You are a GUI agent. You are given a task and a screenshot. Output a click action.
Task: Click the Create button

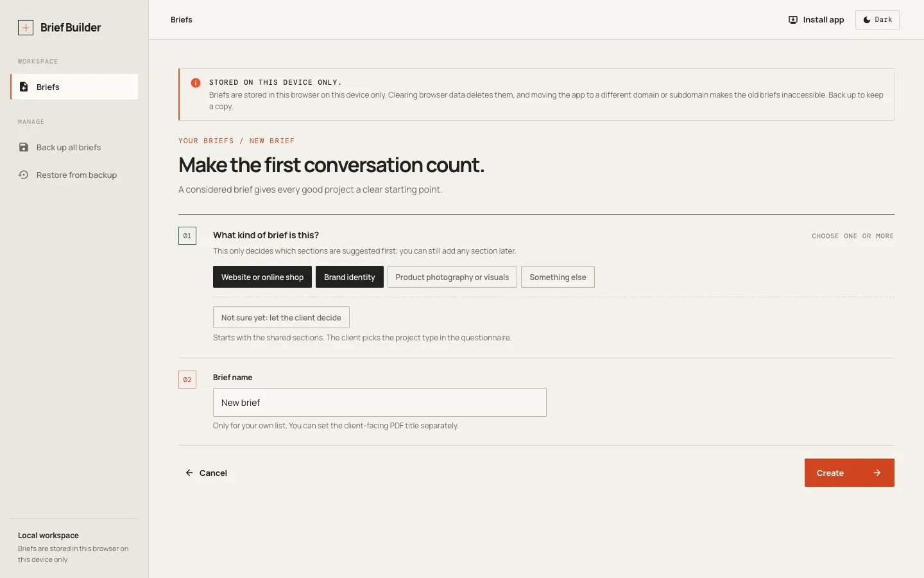click(x=850, y=473)
